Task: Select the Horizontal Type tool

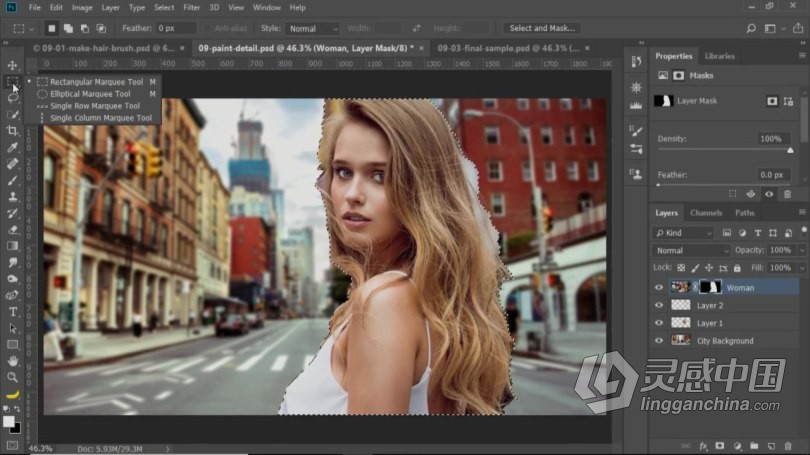Action: [12, 312]
